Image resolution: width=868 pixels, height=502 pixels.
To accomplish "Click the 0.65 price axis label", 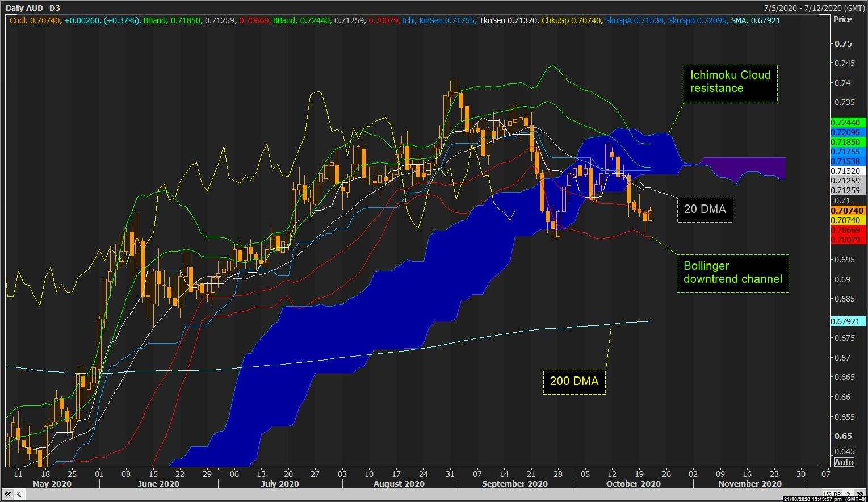I will (x=844, y=436).
